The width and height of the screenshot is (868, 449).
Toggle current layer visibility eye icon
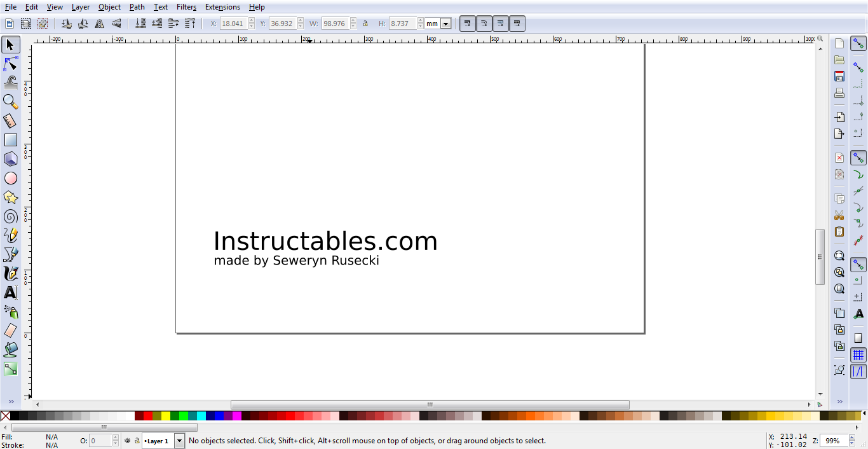pyautogui.click(x=127, y=440)
